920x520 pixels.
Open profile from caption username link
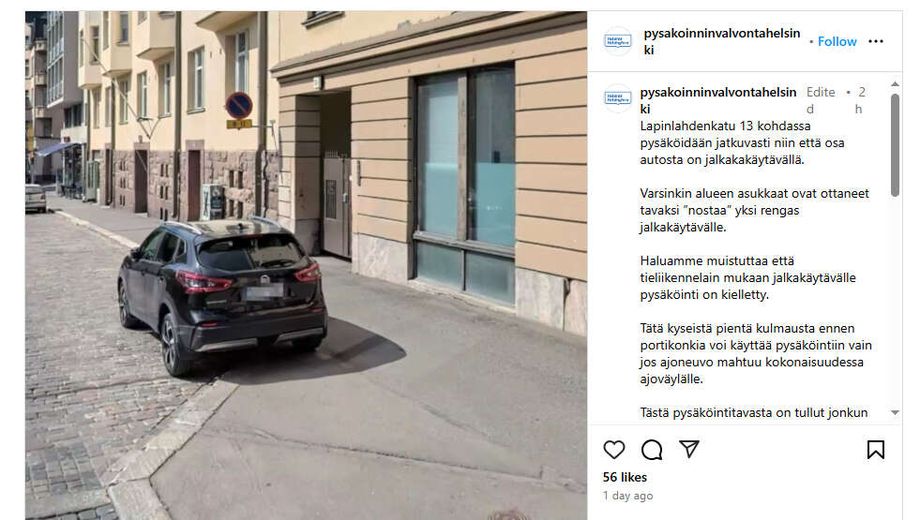tap(718, 100)
